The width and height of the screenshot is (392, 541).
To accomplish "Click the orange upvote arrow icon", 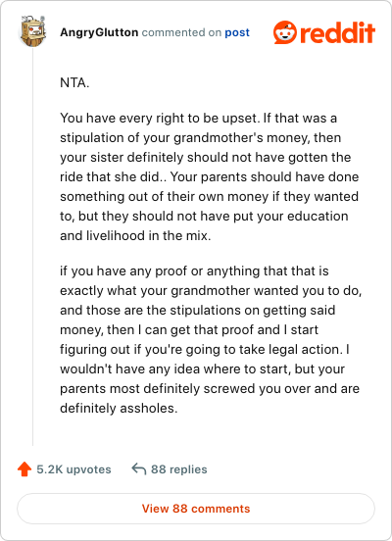I will pos(24,469).
